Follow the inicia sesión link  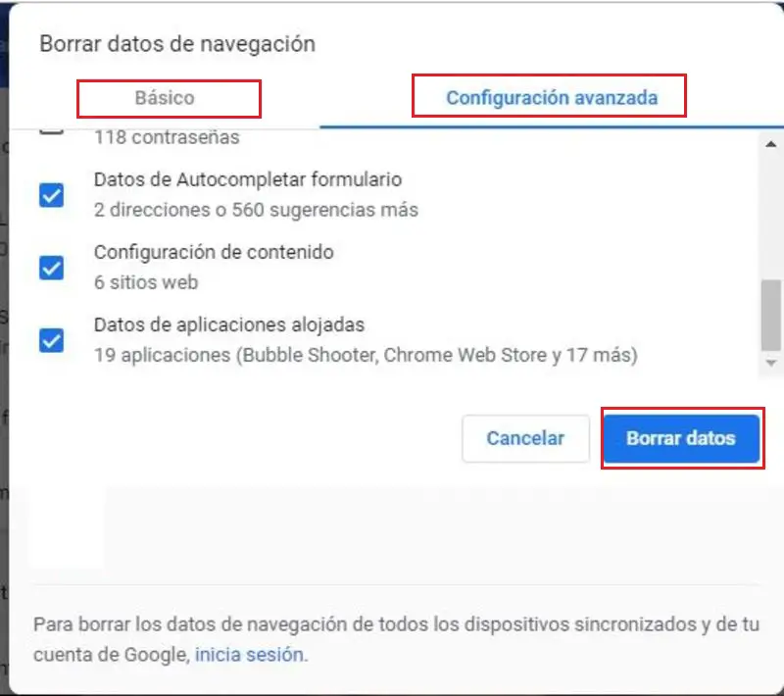pyautogui.click(x=250, y=653)
